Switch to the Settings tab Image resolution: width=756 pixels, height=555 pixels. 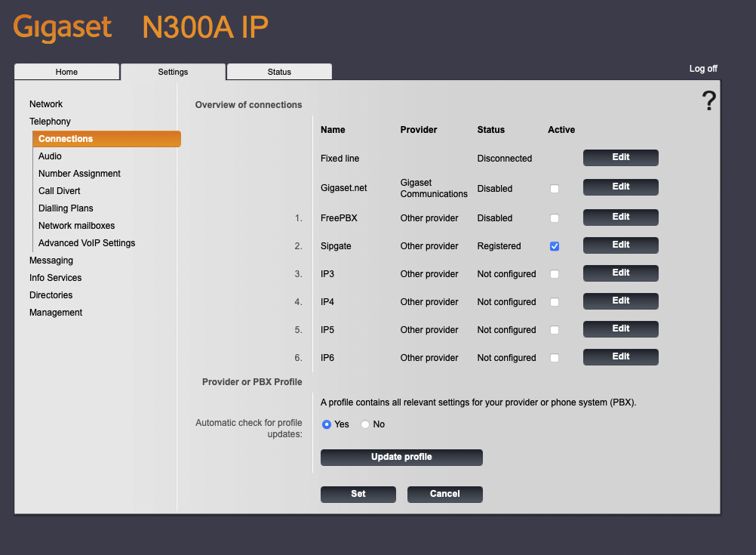click(x=173, y=72)
